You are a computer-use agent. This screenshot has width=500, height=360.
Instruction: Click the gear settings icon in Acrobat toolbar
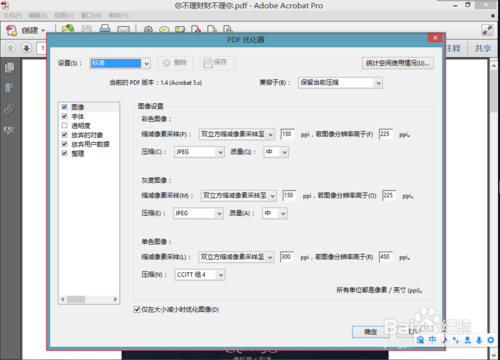(x=148, y=29)
